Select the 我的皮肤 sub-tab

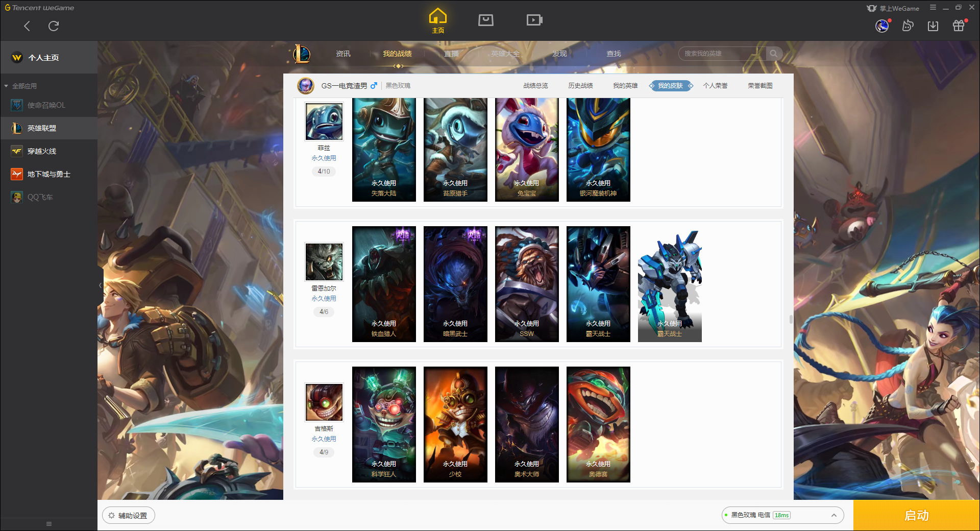(x=670, y=86)
